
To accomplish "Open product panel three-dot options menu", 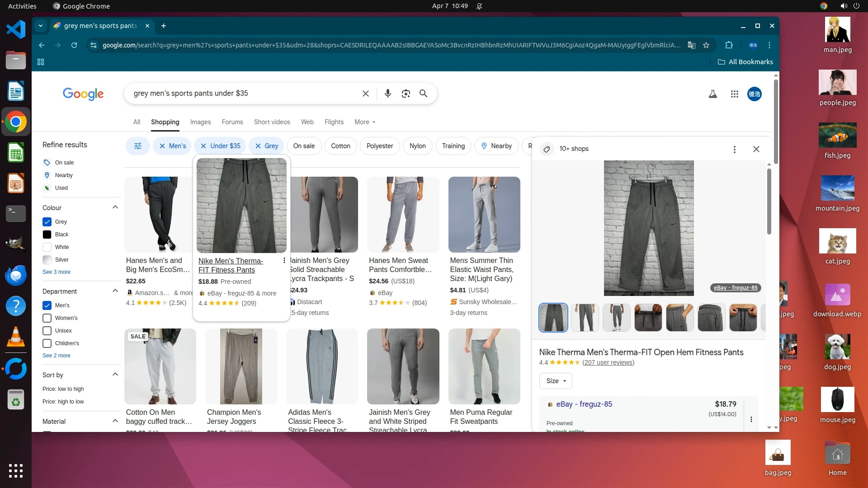I will click(x=734, y=149).
